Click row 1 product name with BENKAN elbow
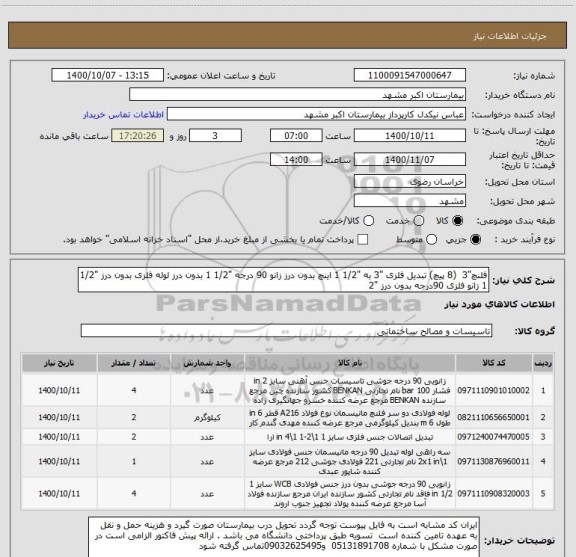This screenshot has width=576, height=557. pyautogui.click(x=350, y=390)
